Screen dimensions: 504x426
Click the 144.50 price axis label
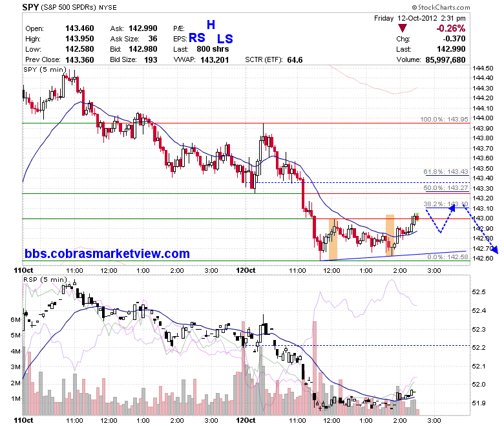483,68
